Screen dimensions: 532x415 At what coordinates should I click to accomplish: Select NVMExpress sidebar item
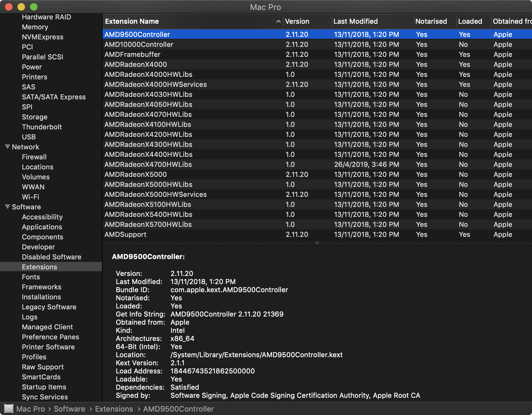(x=43, y=37)
